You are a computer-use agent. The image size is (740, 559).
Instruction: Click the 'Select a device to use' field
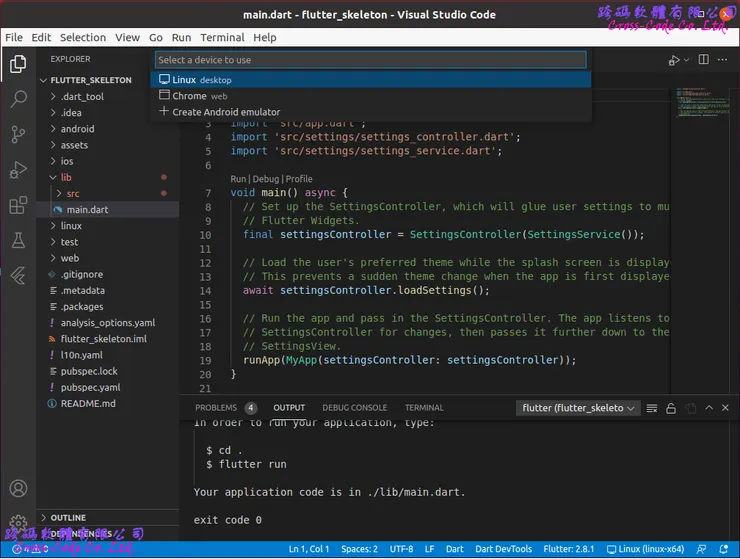click(370, 60)
